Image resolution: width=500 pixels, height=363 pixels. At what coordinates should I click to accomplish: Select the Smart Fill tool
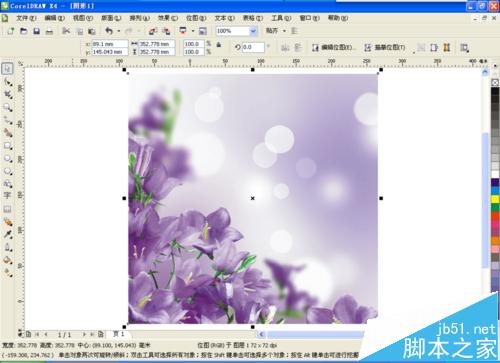pyautogui.click(x=7, y=133)
